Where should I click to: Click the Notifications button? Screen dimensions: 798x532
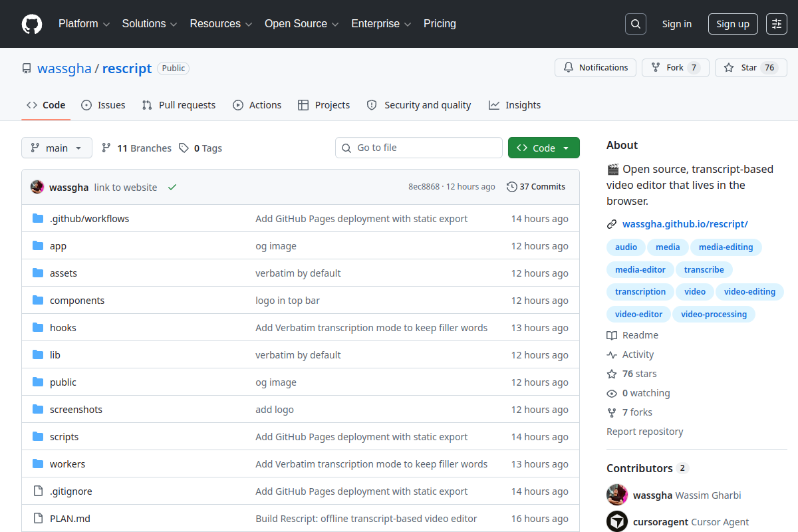pos(595,68)
